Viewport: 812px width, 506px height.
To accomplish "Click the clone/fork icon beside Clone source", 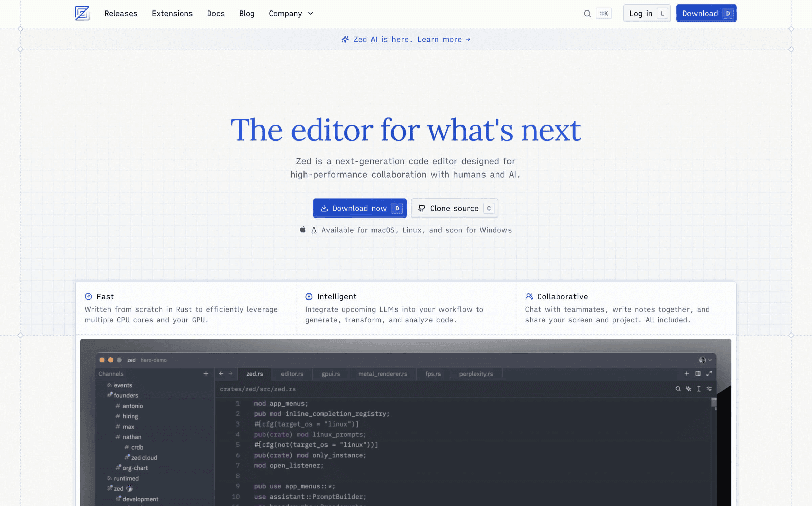I will coord(422,208).
